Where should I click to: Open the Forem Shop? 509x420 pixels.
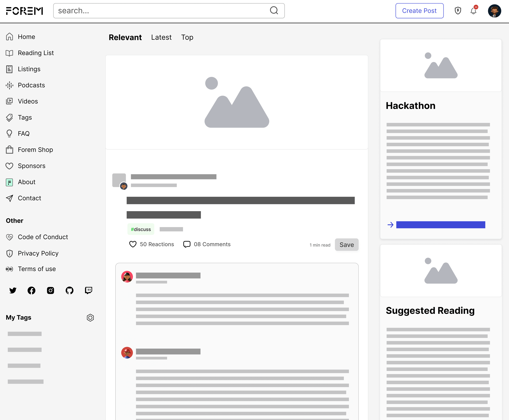[35, 149]
